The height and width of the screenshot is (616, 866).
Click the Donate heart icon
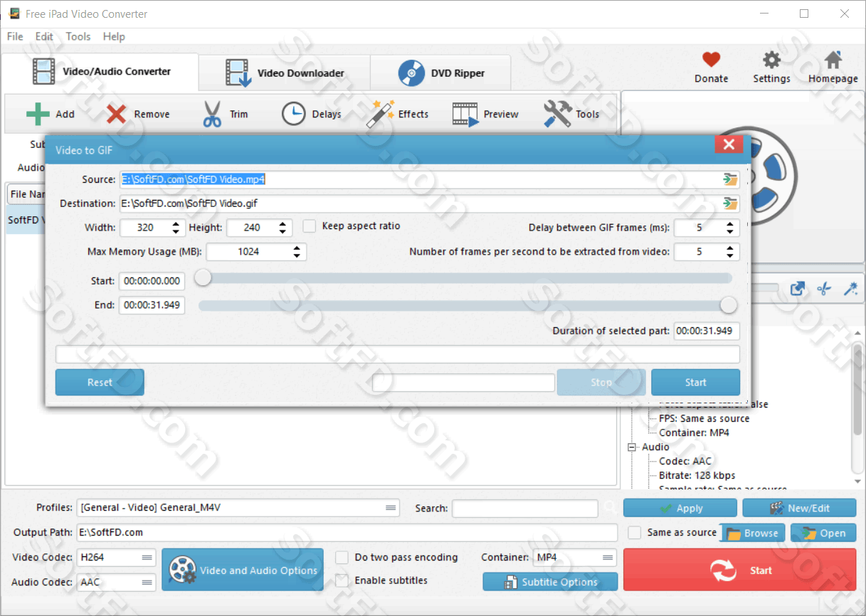(711, 60)
